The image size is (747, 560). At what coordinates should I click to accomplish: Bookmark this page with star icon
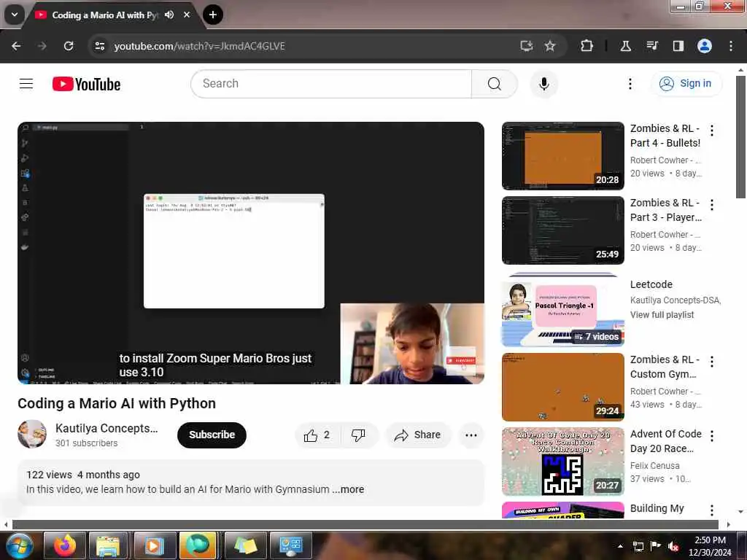click(550, 46)
